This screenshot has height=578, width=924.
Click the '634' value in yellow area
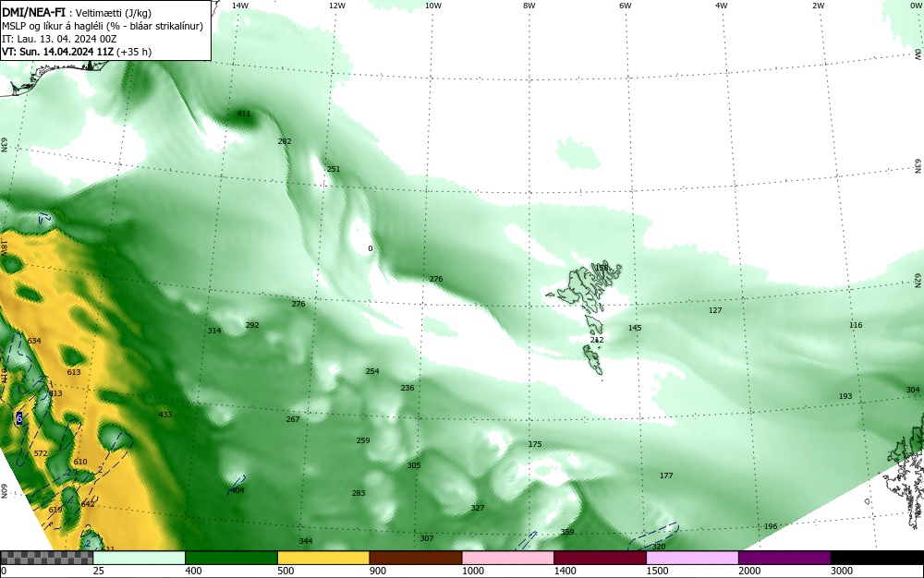tap(34, 341)
